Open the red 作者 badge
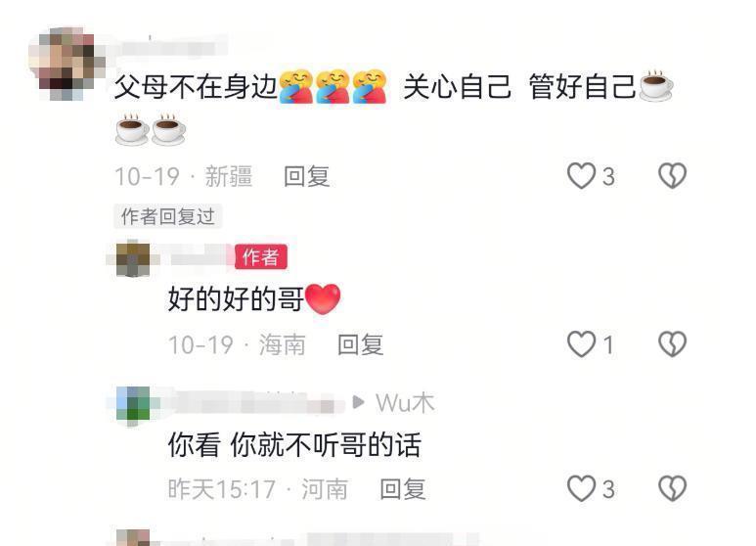This screenshot has height=546, width=756. tap(261, 256)
